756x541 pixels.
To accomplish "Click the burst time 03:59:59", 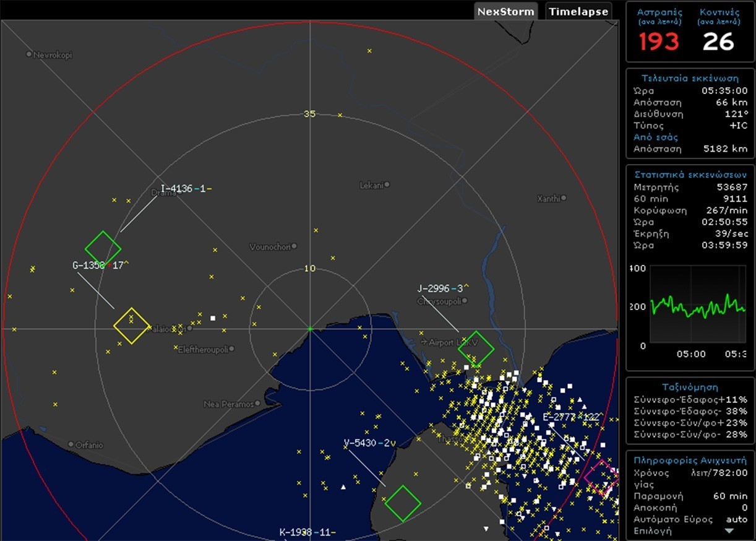I will pos(724,246).
